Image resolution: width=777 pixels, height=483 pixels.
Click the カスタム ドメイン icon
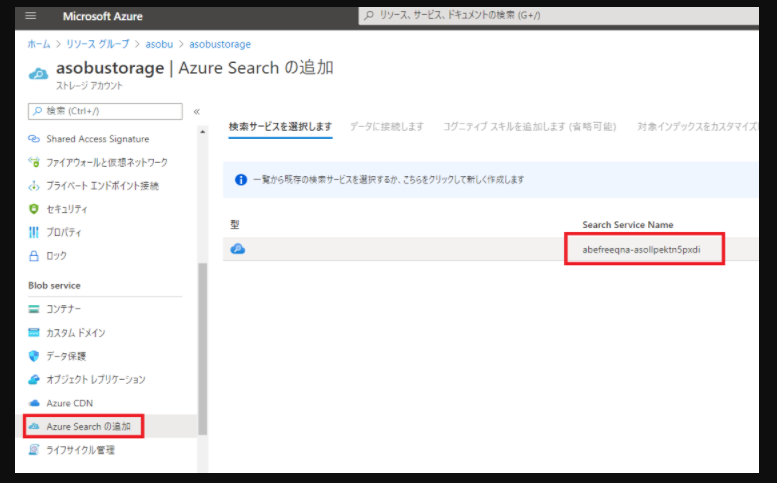pyautogui.click(x=34, y=332)
